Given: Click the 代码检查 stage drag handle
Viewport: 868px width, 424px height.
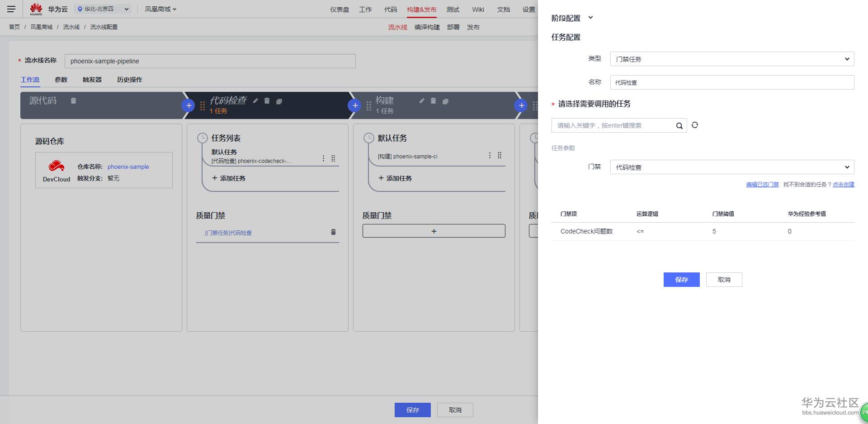Looking at the screenshot, I should [x=203, y=106].
